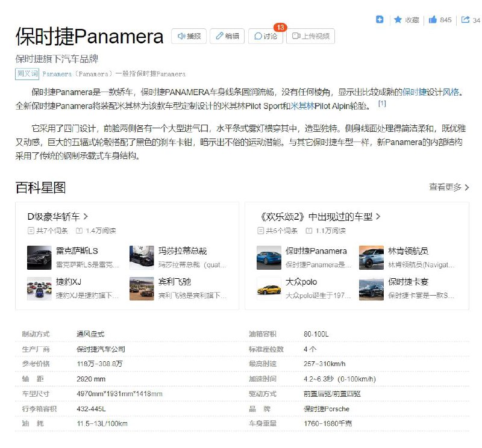Select the 11.5-13L/100km fuel consumption value
Image resolution: width=482 pixels, height=448 pixels.
[102, 424]
